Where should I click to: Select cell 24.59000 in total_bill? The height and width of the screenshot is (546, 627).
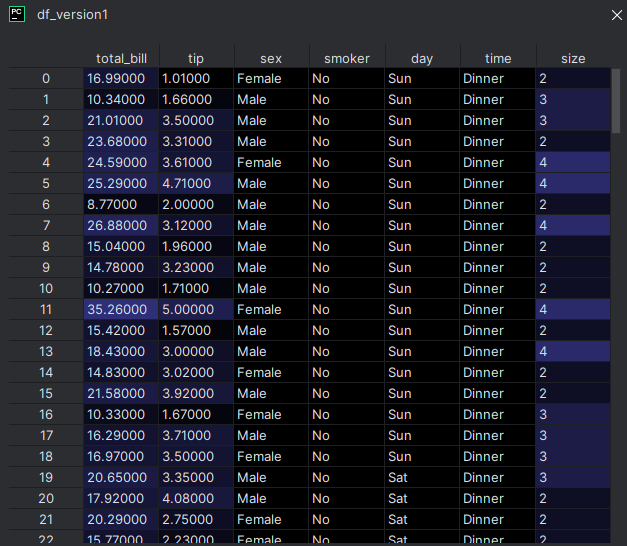tap(121, 162)
